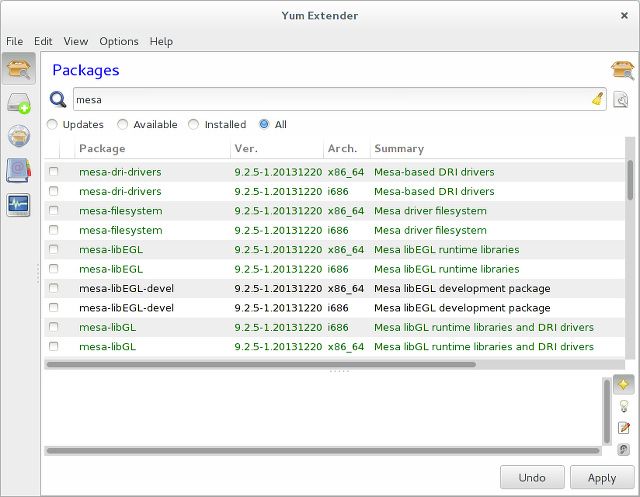Show package changelog notepad icon
Image resolution: width=640 pixels, height=497 pixels.
point(623,428)
